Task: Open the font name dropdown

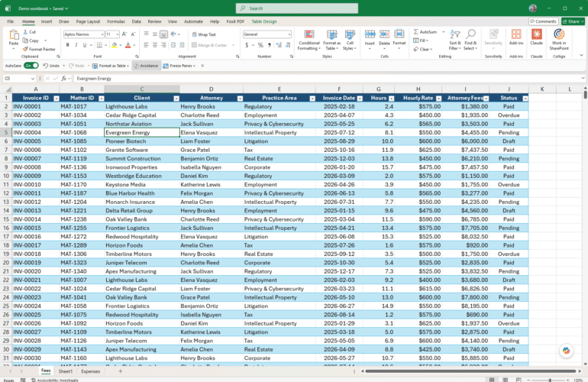Action: click(x=102, y=34)
